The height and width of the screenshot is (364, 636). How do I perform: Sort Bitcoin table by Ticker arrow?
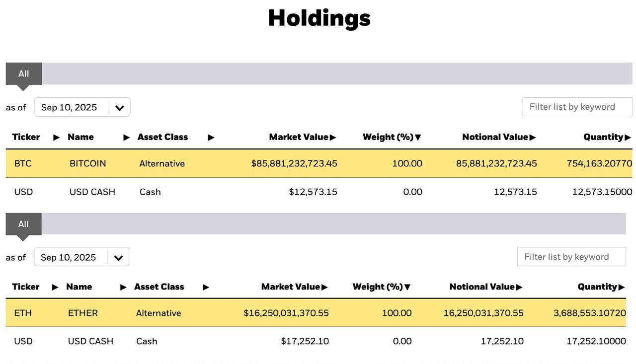tap(56, 138)
